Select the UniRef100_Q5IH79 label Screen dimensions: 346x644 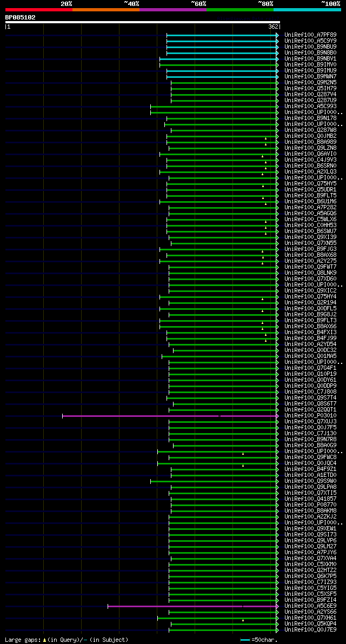pyautogui.click(x=310, y=89)
